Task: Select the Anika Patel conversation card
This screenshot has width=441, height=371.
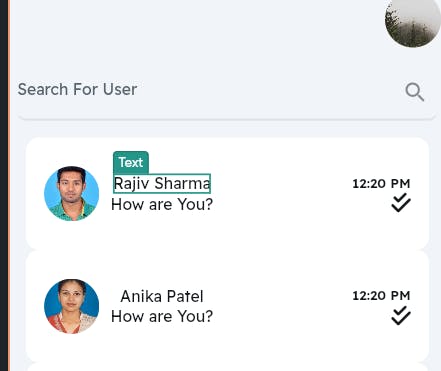Action: (x=227, y=306)
